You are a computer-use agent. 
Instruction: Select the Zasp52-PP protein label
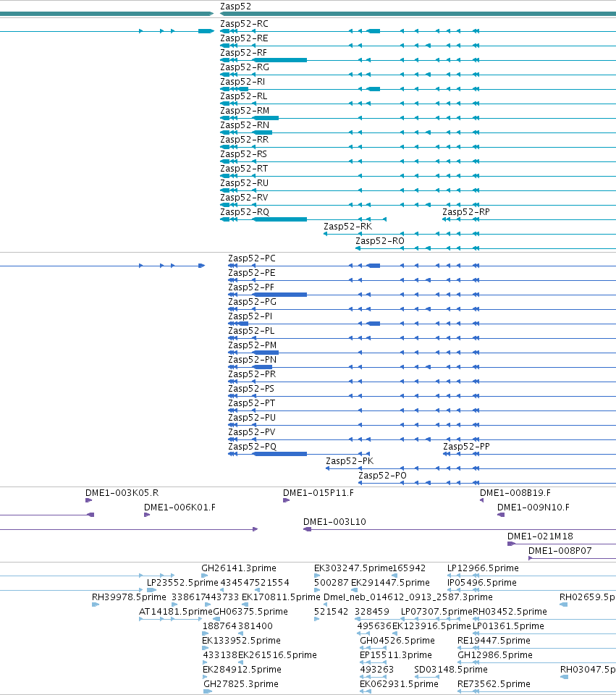click(467, 447)
